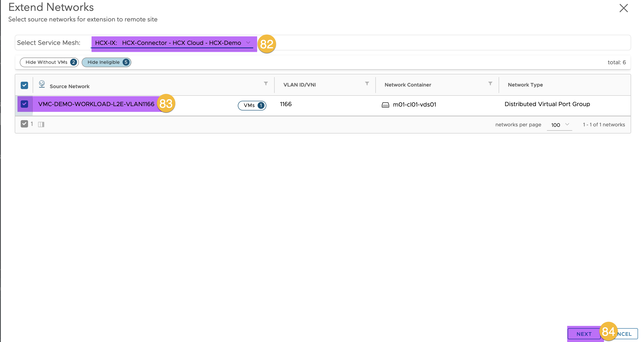The image size is (644, 342).
Task: Toggle Hide Ineligible filter
Action: [x=106, y=62]
